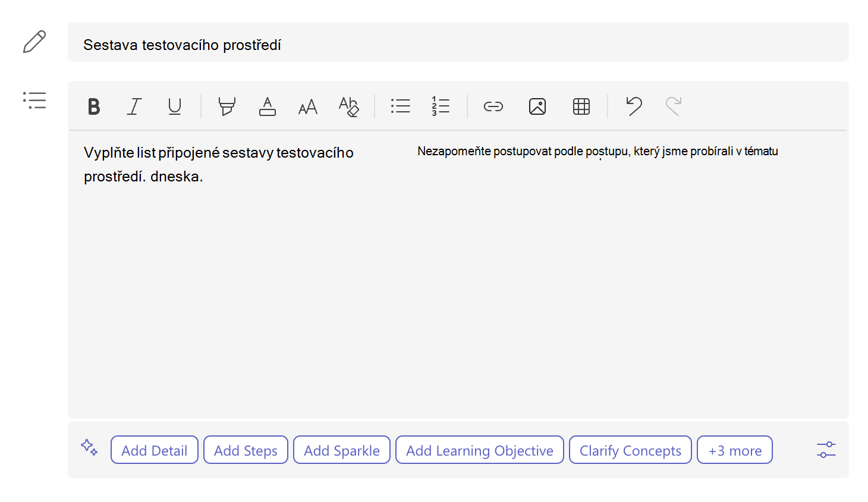868x502 pixels.
Task: Clear all text formatting
Action: pyautogui.click(x=349, y=106)
